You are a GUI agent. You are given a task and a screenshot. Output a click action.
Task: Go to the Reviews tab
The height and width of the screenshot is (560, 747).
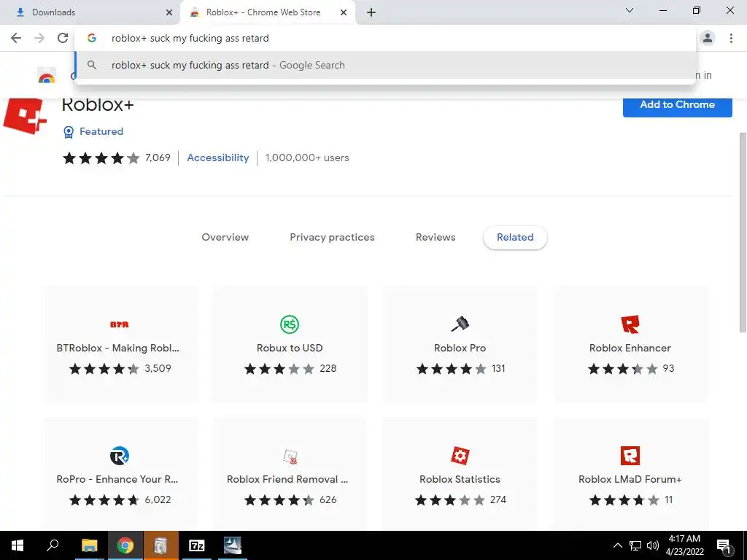coord(436,237)
